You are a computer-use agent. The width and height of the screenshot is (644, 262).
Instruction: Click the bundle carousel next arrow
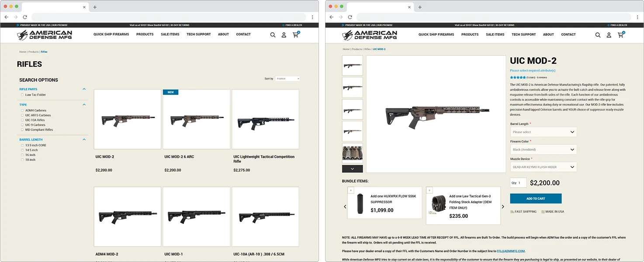503,206
